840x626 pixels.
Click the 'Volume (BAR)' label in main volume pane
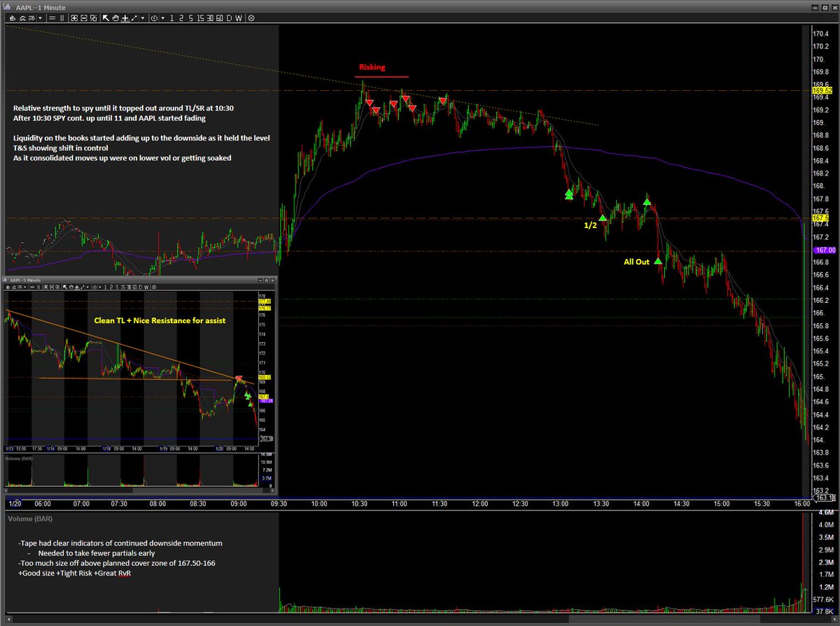point(29,520)
